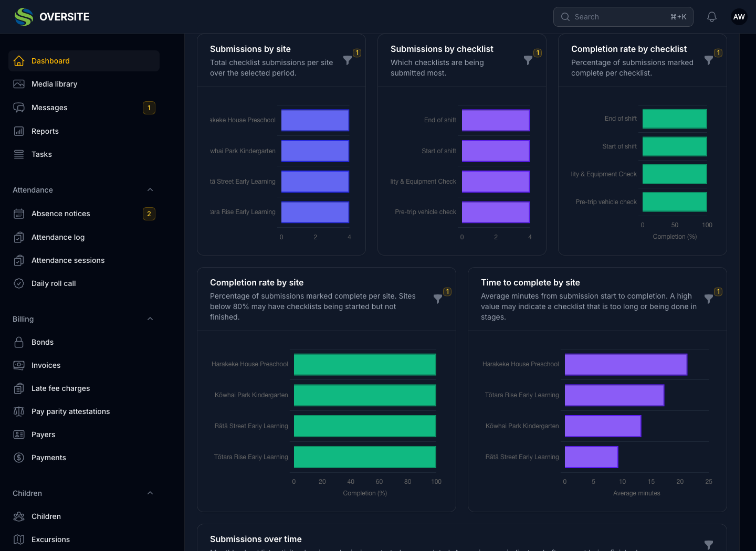Click Pre-trip vehicle check bar in Completion rate by checklist

click(x=675, y=202)
